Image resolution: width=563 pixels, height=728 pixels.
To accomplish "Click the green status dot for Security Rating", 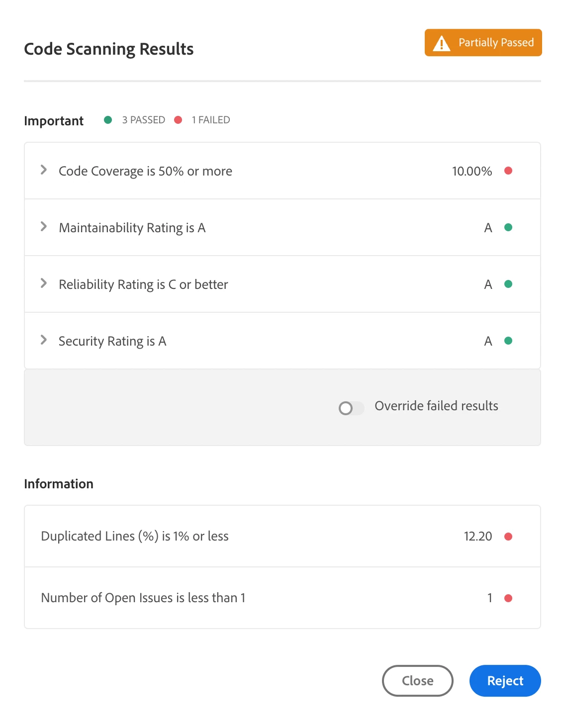I will click(x=508, y=341).
